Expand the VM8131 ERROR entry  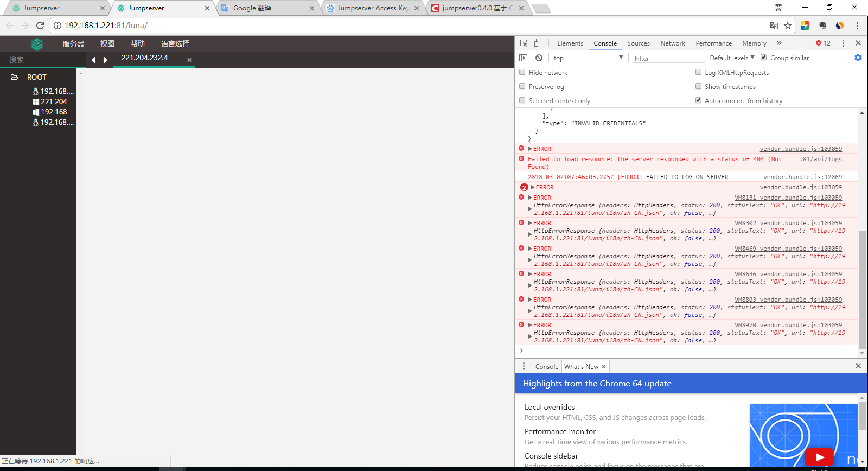click(x=530, y=198)
